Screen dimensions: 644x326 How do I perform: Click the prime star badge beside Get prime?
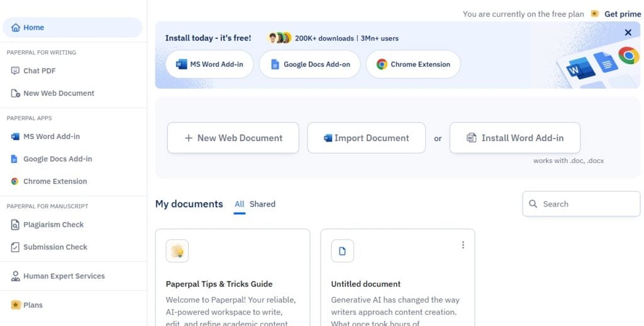594,14
